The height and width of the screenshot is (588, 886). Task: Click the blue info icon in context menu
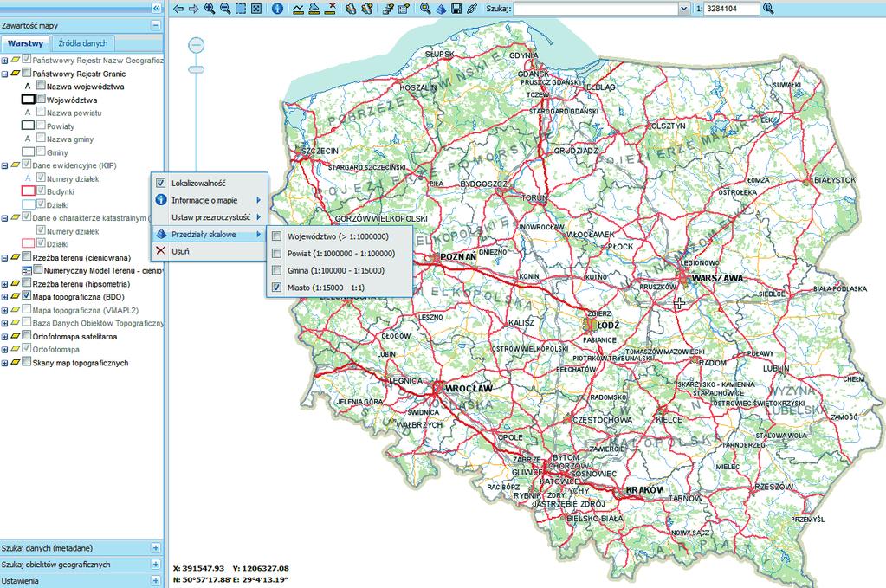pyautogui.click(x=161, y=200)
